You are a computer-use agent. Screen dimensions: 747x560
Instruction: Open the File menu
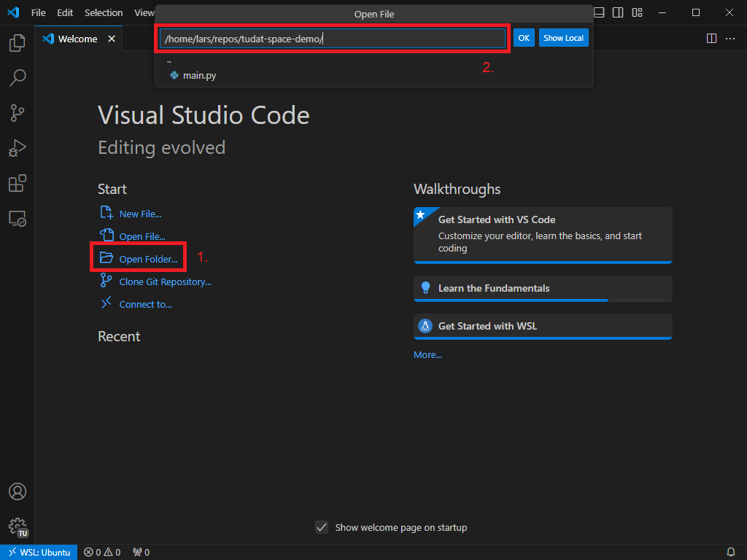click(39, 13)
